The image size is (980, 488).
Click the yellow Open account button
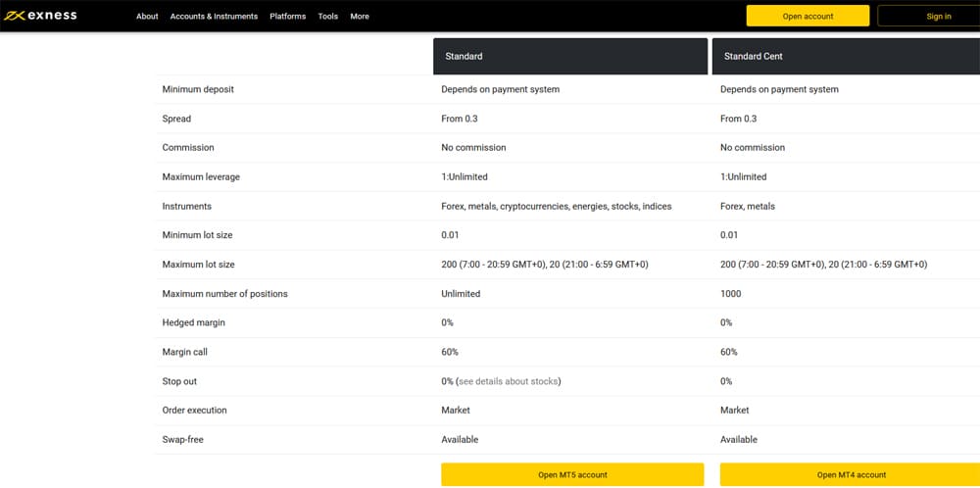(x=808, y=16)
